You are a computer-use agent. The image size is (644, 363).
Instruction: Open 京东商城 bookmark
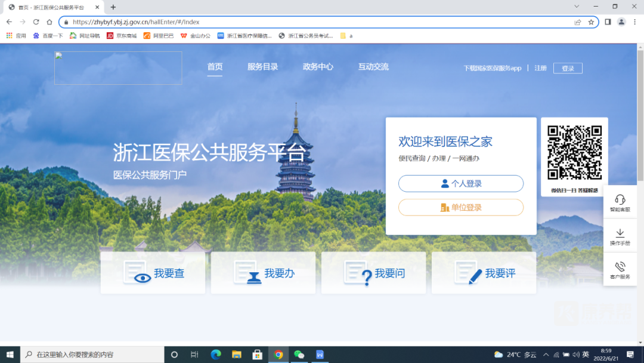[122, 36]
